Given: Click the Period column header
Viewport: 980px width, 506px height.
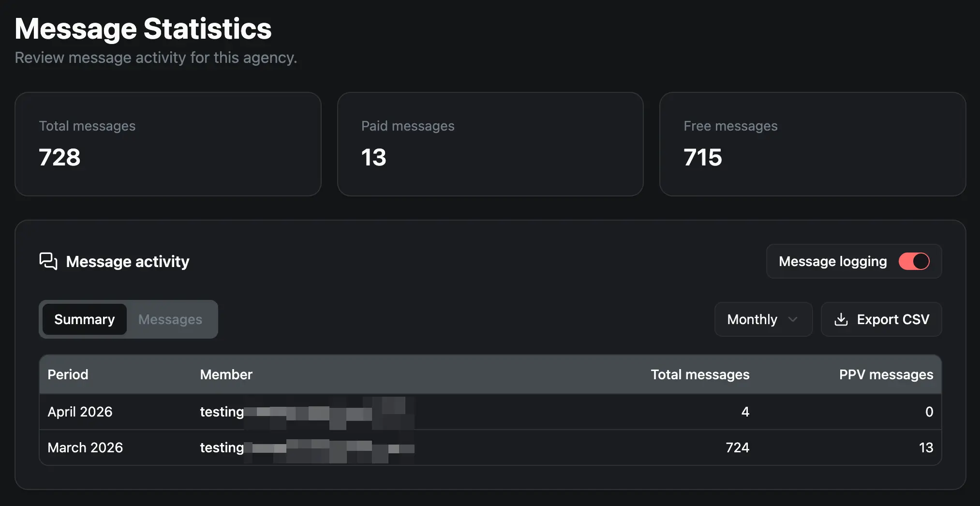Looking at the screenshot, I should [x=68, y=374].
